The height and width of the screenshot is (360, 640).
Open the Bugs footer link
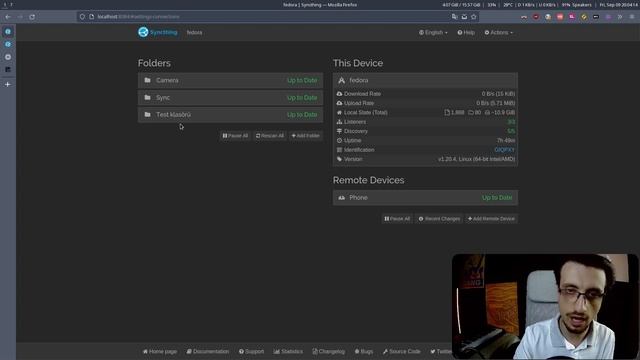(x=364, y=351)
